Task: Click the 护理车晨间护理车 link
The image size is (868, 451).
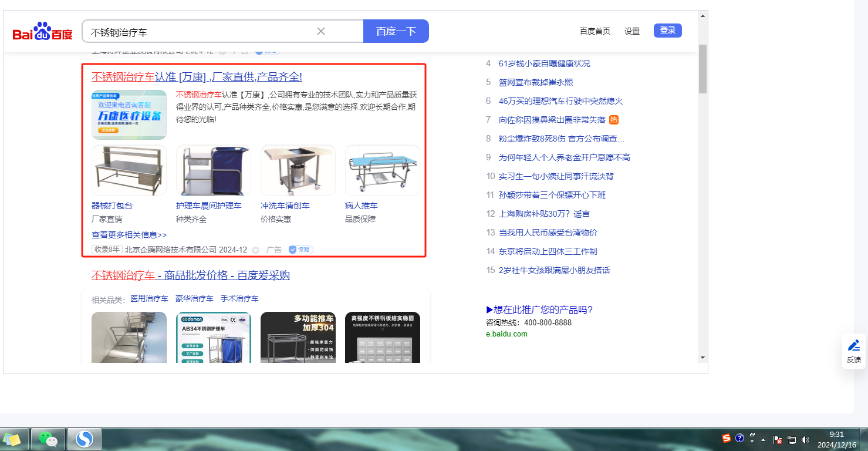Action: [209, 206]
